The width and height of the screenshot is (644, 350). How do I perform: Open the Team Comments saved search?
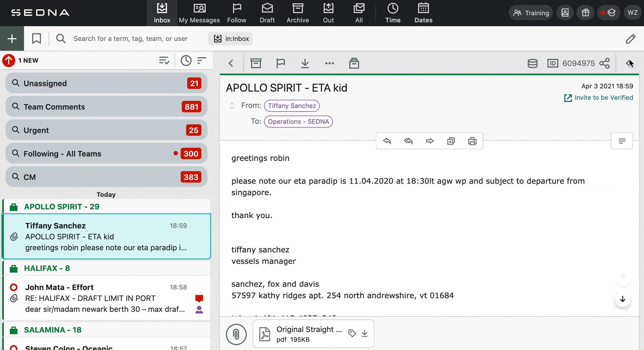tap(106, 107)
